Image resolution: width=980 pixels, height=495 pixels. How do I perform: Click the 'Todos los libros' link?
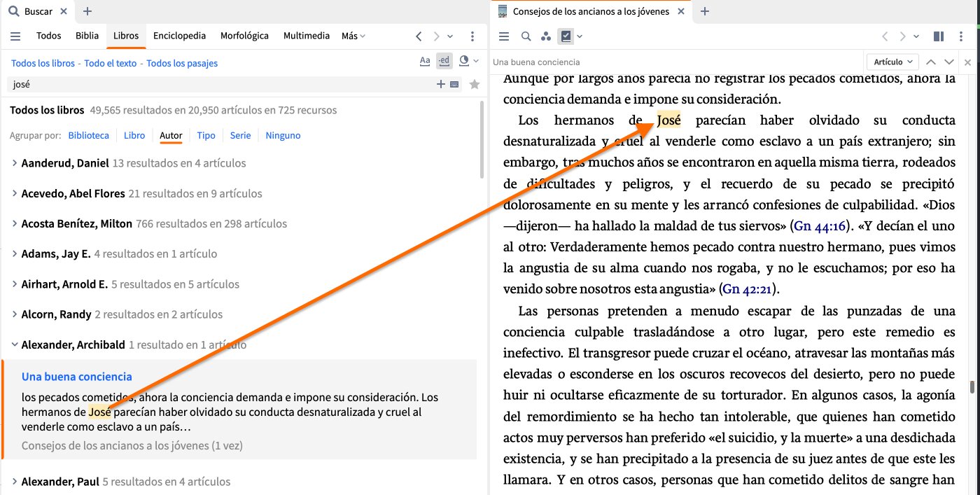(43, 63)
